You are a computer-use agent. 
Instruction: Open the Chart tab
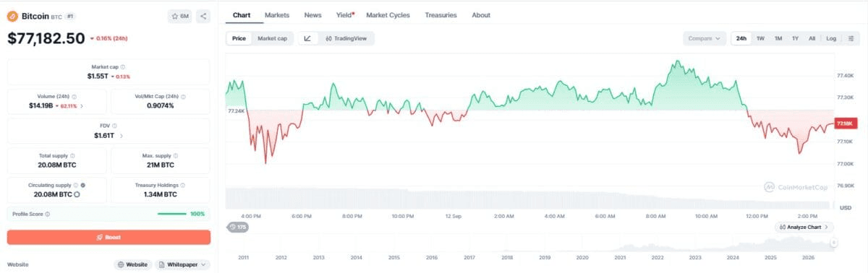(242, 15)
